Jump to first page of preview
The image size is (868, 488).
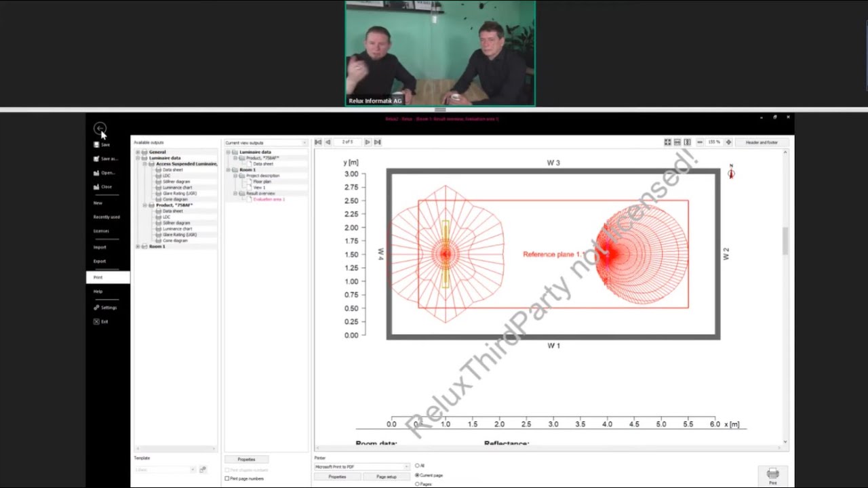pos(318,142)
